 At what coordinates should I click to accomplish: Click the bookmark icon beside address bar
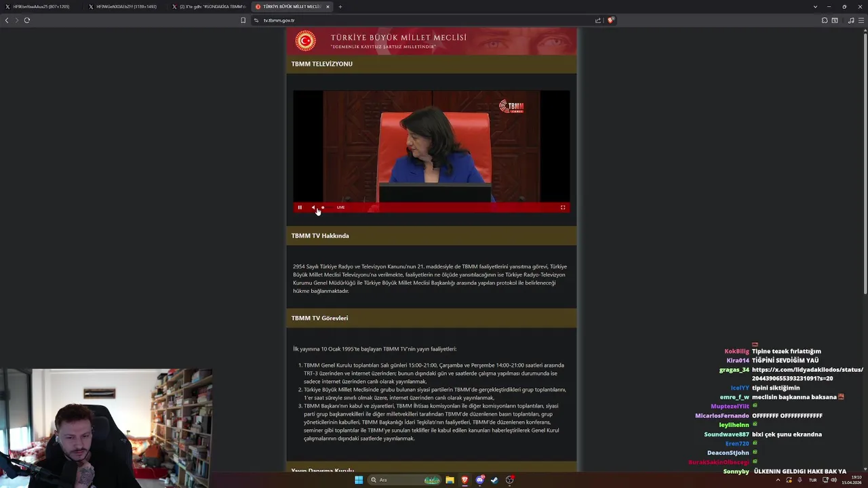point(243,20)
